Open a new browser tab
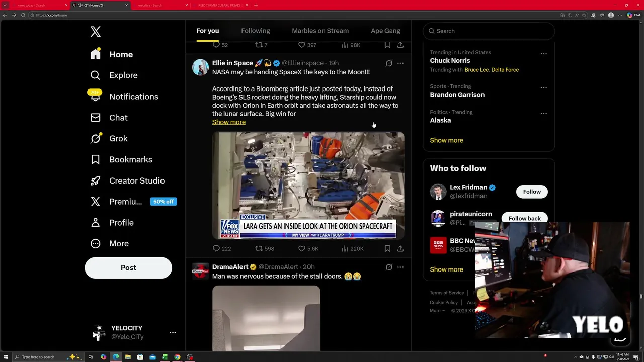The image size is (644, 362). (256, 5)
